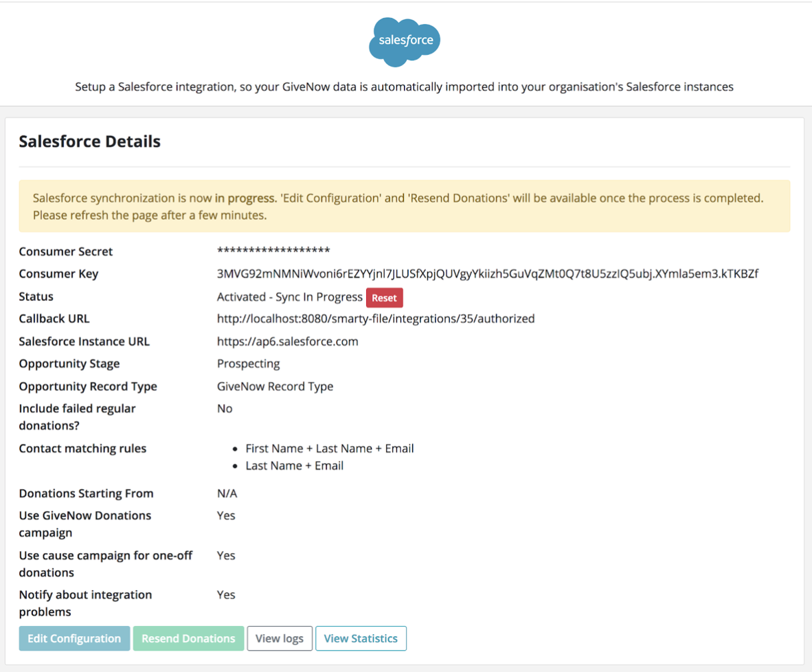Viewport: 812px width, 672px height.
Task: Click the https://ap6.salesforce.com instance URL
Action: (287, 341)
